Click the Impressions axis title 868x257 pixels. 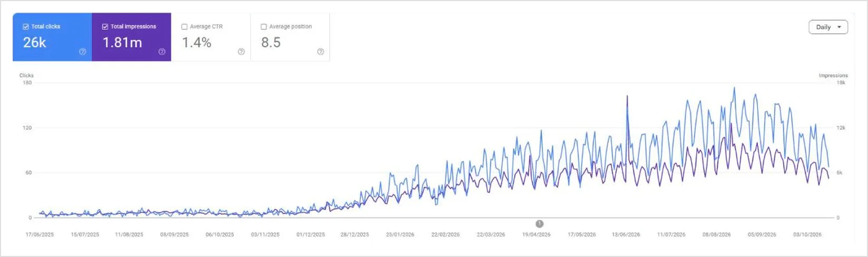833,75
